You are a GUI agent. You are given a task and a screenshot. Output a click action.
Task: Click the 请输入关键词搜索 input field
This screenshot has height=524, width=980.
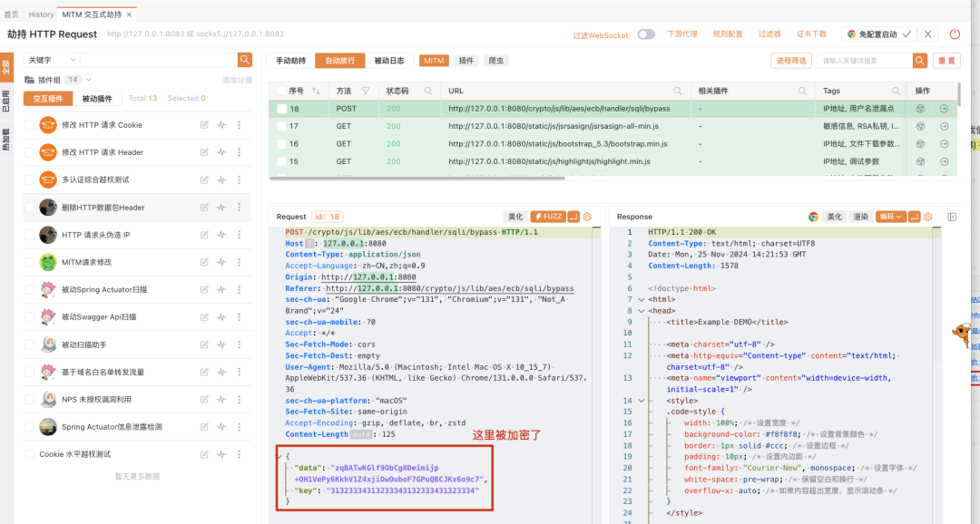click(x=865, y=61)
